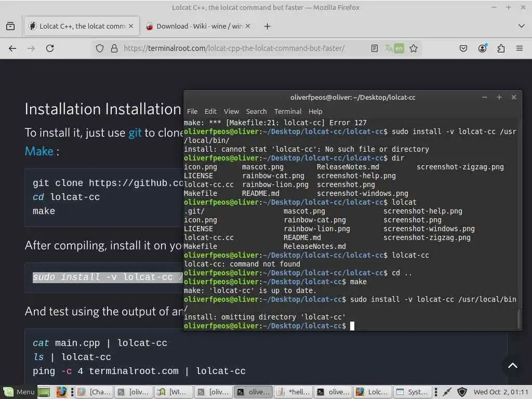
Task: Click the show desktop taskbar icon
Action: pos(44,392)
